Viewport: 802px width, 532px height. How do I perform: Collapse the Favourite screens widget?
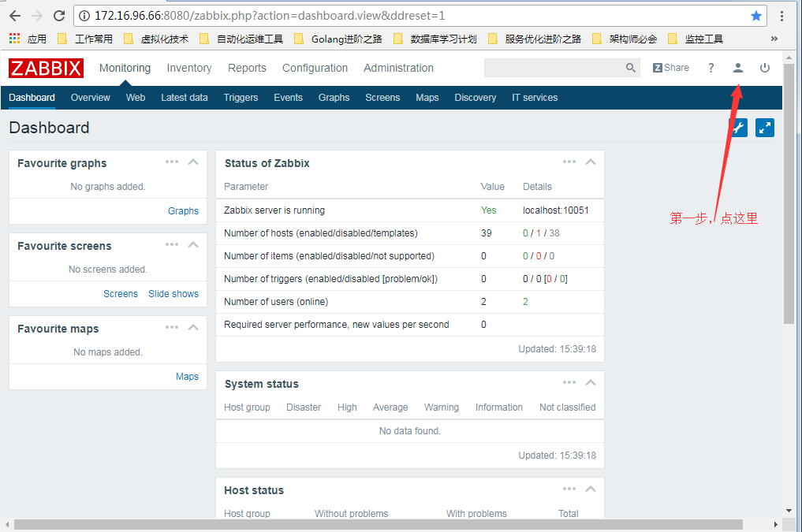click(193, 245)
